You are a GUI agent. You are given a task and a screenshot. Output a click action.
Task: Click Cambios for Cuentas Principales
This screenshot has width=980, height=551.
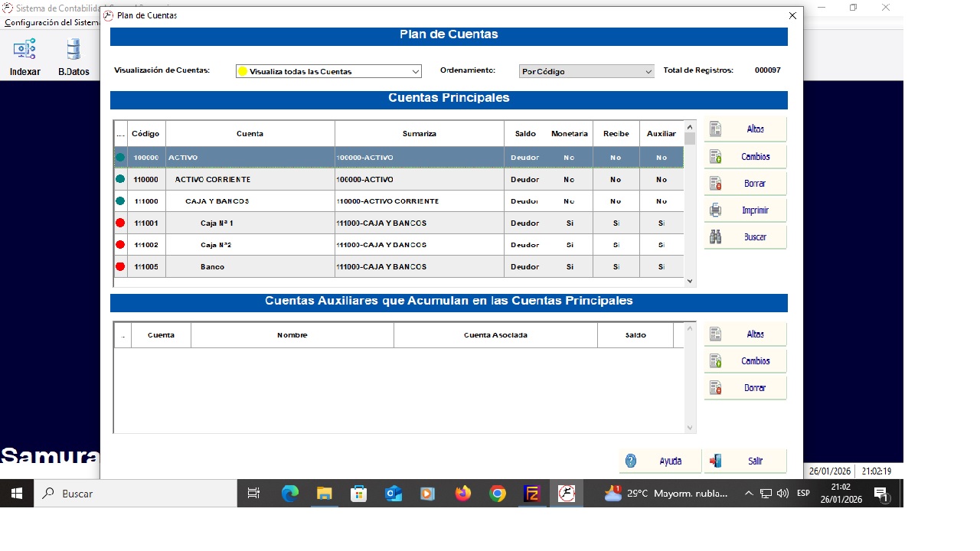coord(745,156)
